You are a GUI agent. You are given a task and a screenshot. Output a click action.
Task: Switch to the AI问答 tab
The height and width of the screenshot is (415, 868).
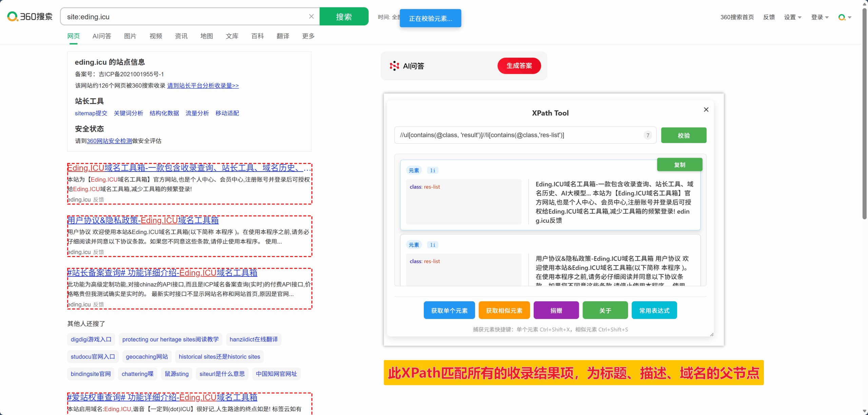point(102,36)
